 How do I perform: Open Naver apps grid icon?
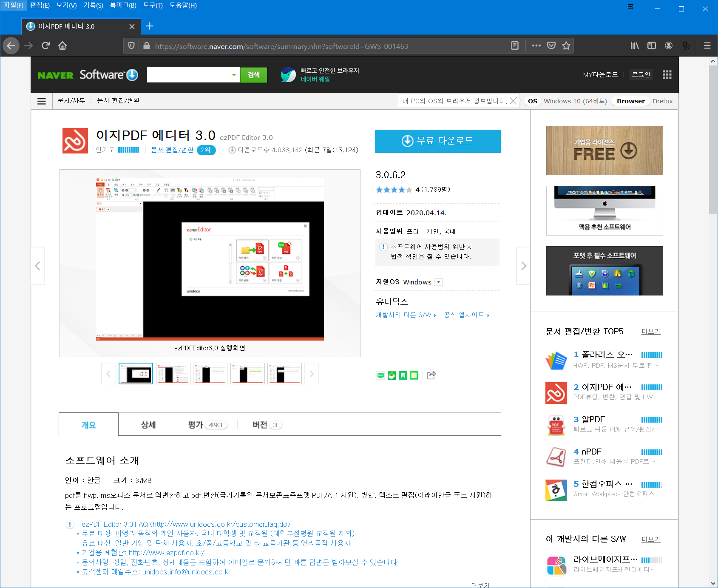667,75
